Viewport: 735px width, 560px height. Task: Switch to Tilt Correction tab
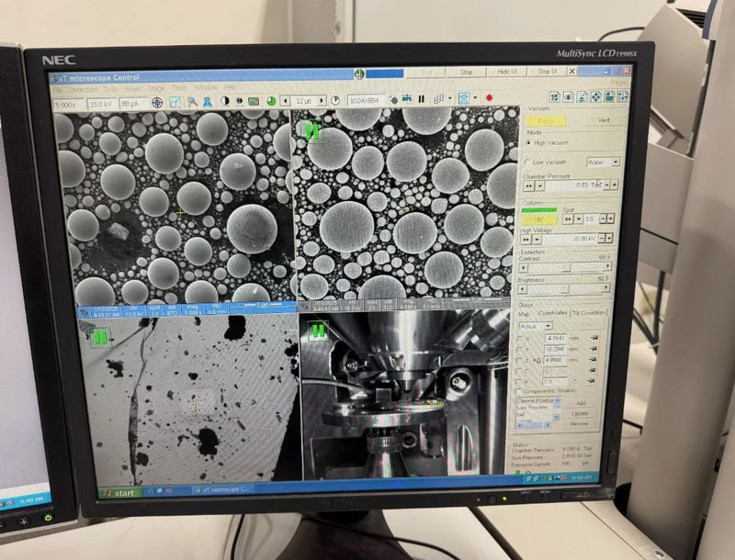[x=588, y=313]
